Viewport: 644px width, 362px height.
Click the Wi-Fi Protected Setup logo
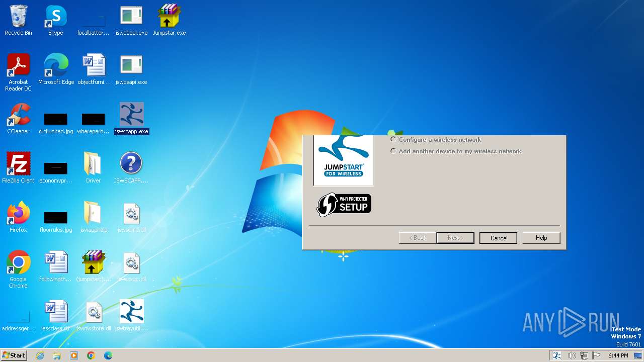click(344, 205)
